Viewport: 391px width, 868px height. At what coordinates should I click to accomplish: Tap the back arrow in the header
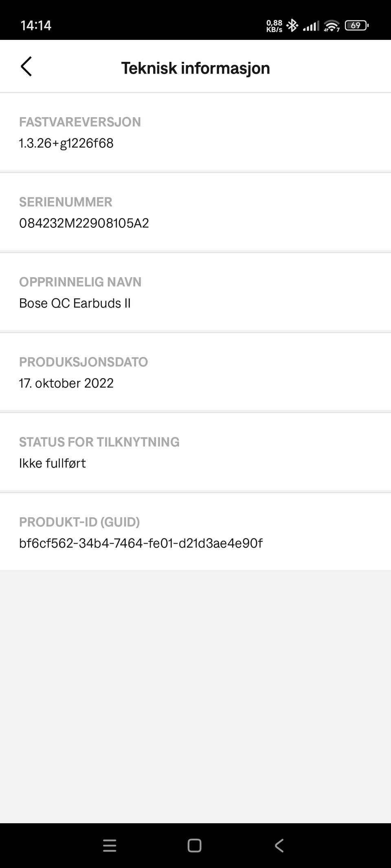coord(26,67)
